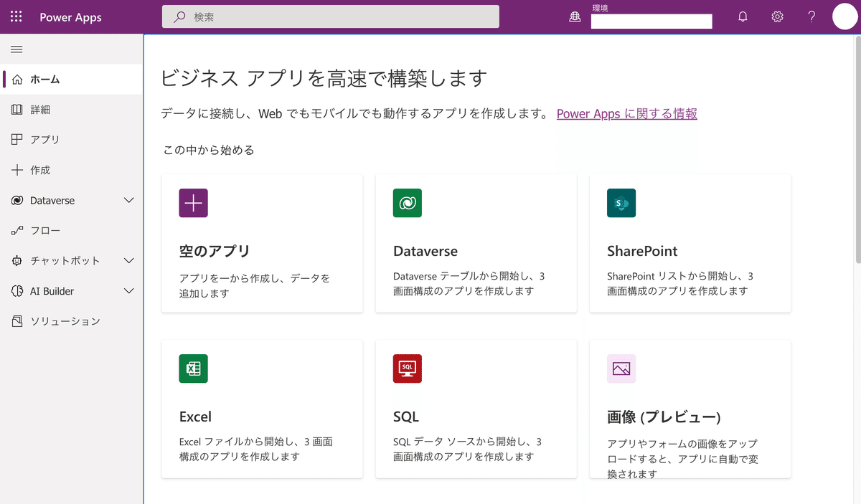Click the help question mark icon
Image resolution: width=861 pixels, height=504 pixels.
[811, 17]
